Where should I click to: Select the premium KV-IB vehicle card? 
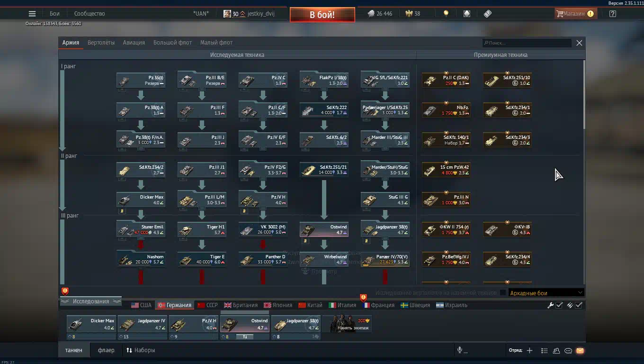507,230
